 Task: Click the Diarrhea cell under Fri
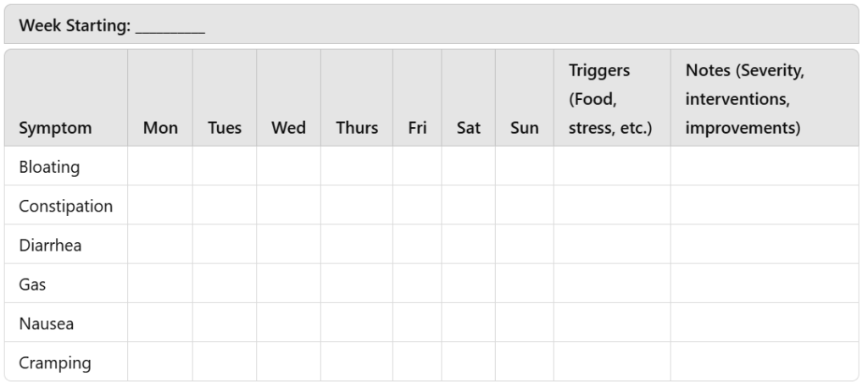(416, 245)
